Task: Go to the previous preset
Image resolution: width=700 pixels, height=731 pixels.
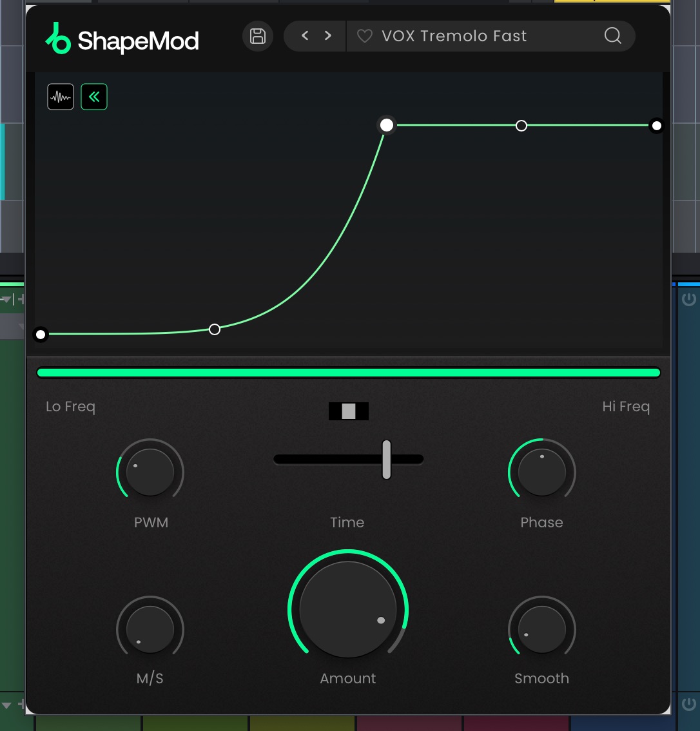Action: click(305, 36)
